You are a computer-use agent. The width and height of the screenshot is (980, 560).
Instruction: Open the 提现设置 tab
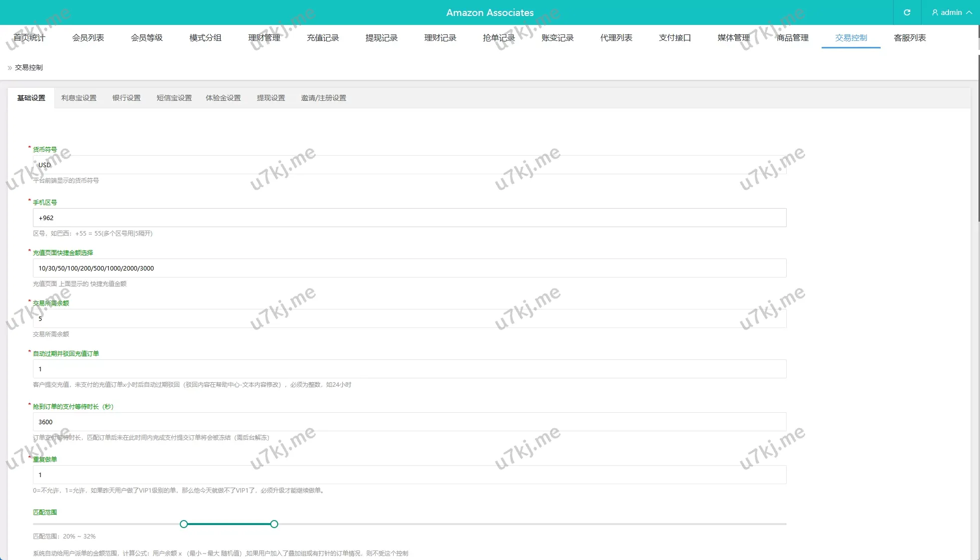[x=271, y=98]
